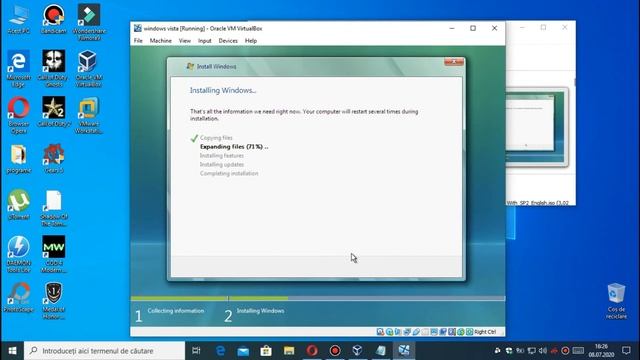The width and height of the screenshot is (640, 360).
Task: Select the Shadow Of The Tomb file icon
Action: 53,208
